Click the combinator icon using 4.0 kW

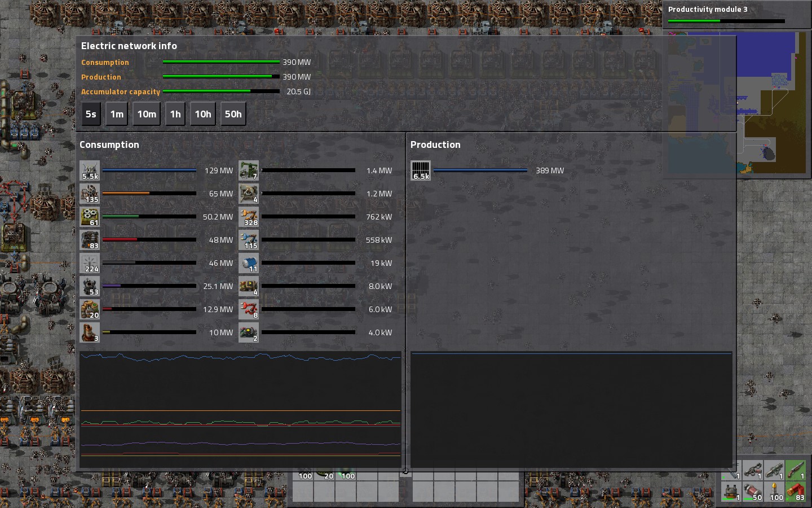(x=249, y=332)
